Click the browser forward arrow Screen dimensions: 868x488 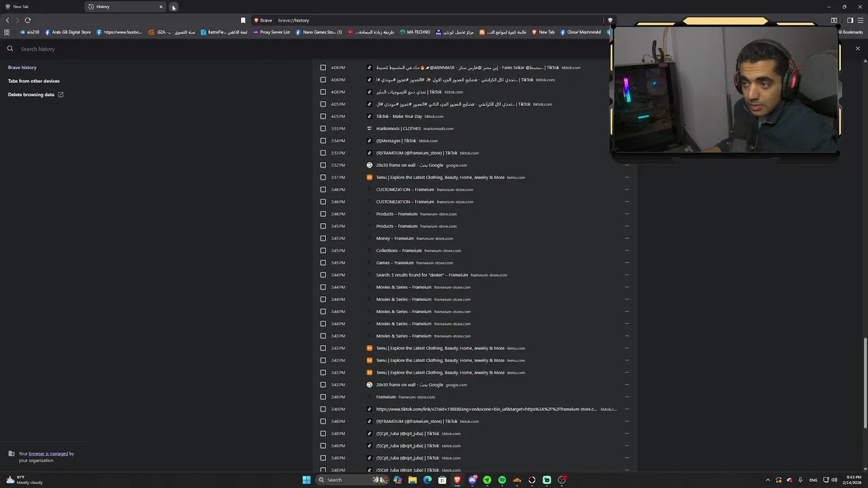coord(18,20)
